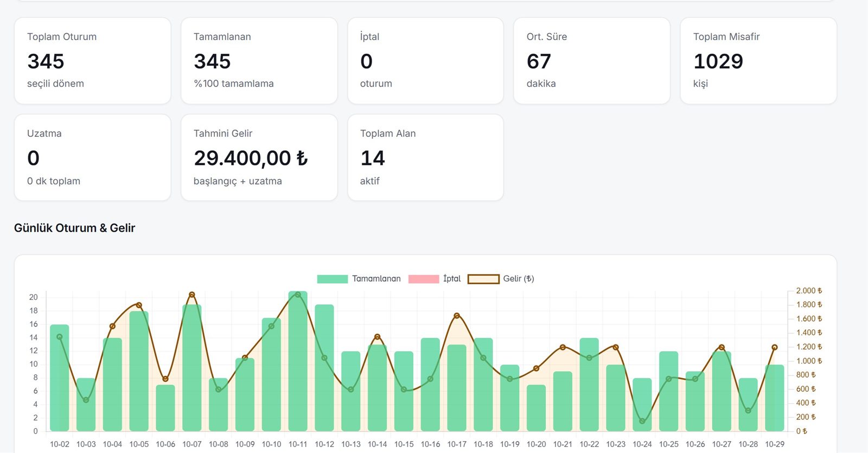
Task: Click the 'başlangıç + uzatma' caption
Action: click(238, 181)
